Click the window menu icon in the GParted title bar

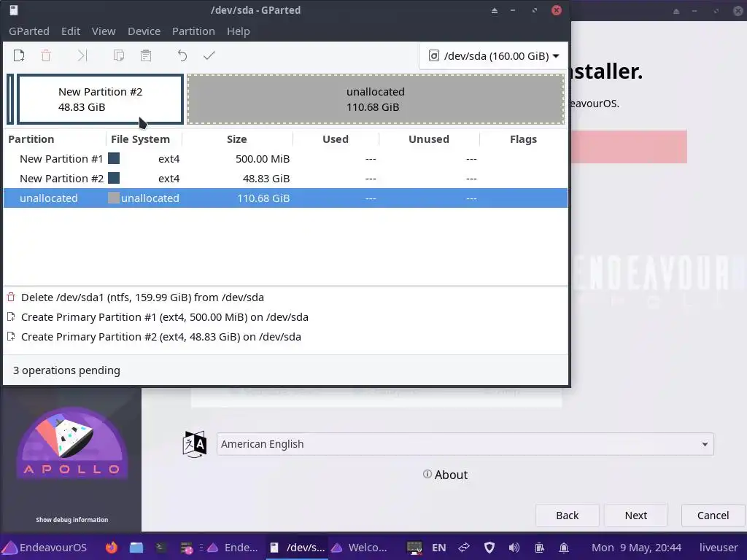click(x=14, y=10)
